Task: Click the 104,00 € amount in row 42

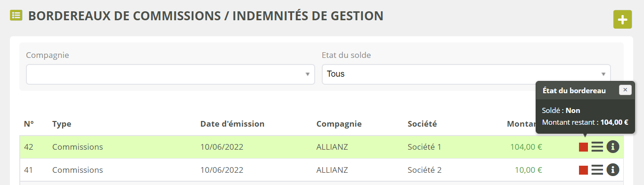Action: (526, 147)
